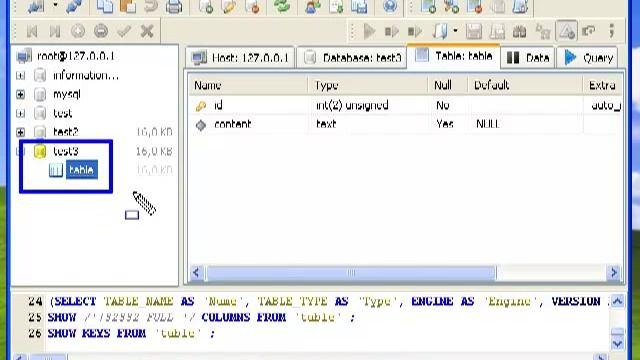Click the Replace text icon
The width and height of the screenshot is (640, 360).
(543, 31)
